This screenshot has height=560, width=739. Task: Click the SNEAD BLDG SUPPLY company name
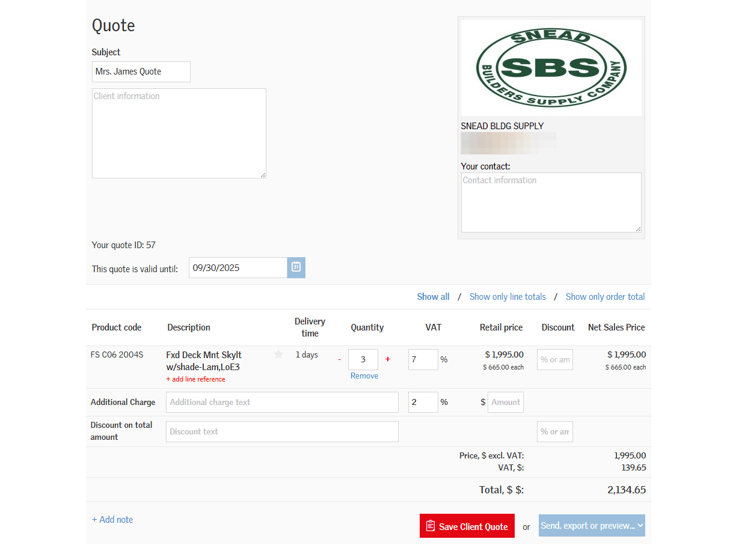pos(502,126)
